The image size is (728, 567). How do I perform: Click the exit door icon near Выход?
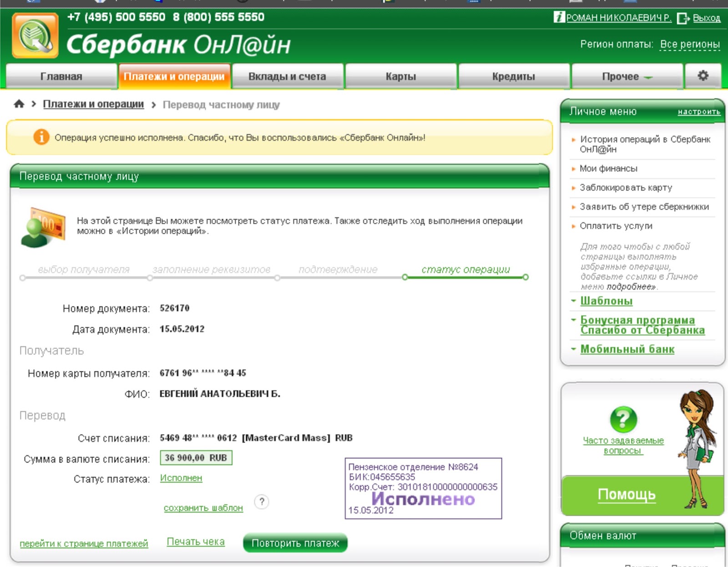pyautogui.click(x=683, y=18)
